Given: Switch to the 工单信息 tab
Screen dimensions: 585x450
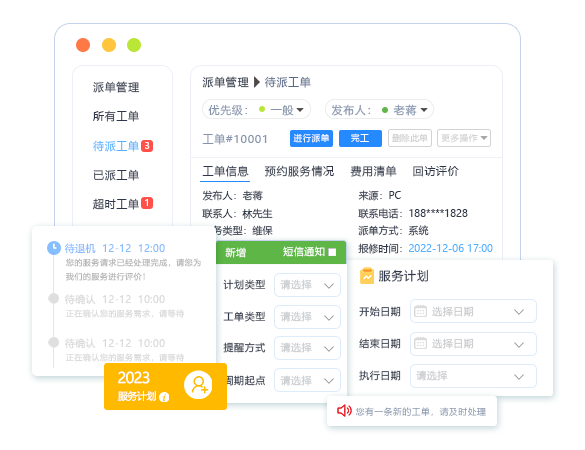Looking at the screenshot, I should point(225,171).
